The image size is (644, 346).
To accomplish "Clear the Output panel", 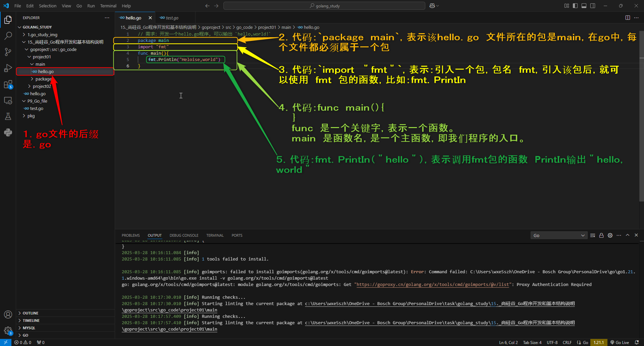I will click(x=593, y=235).
